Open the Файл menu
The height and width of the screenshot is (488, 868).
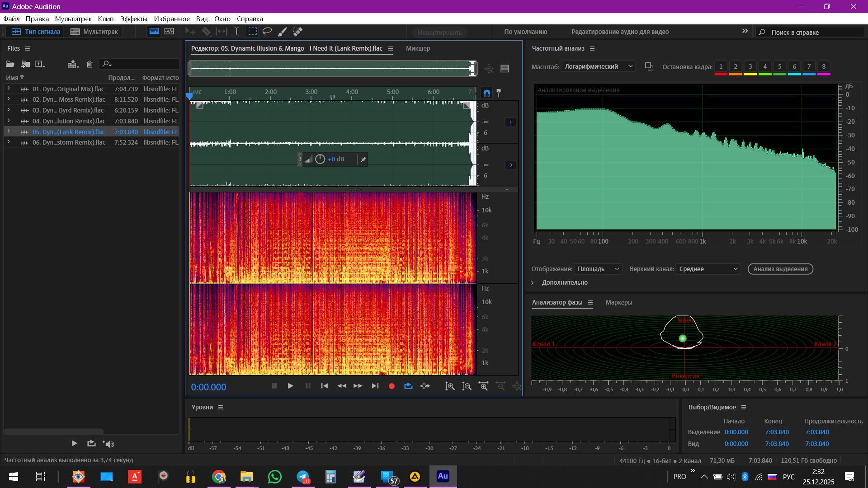pos(11,19)
